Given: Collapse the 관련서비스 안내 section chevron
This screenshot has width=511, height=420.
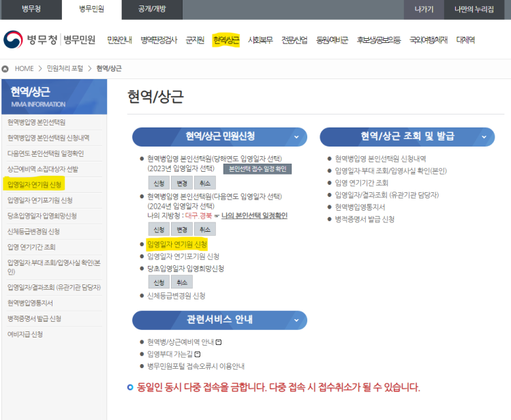Looking at the screenshot, I should 296,320.
